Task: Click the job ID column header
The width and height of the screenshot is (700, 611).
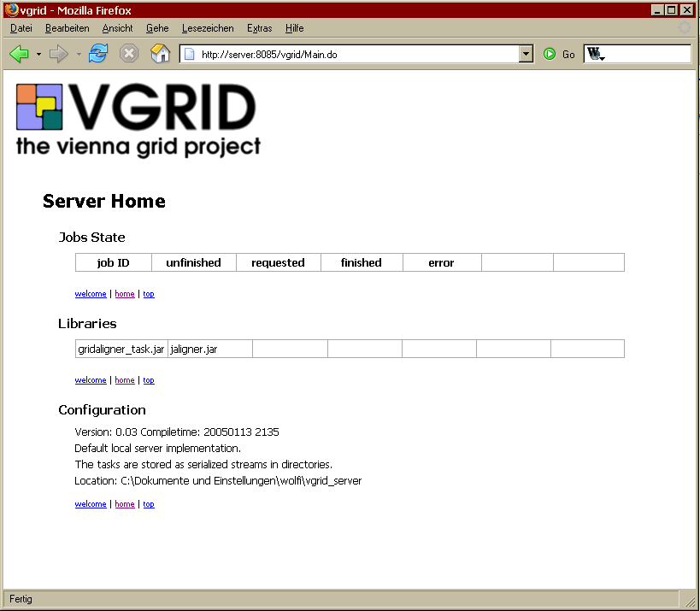Action: (x=114, y=262)
